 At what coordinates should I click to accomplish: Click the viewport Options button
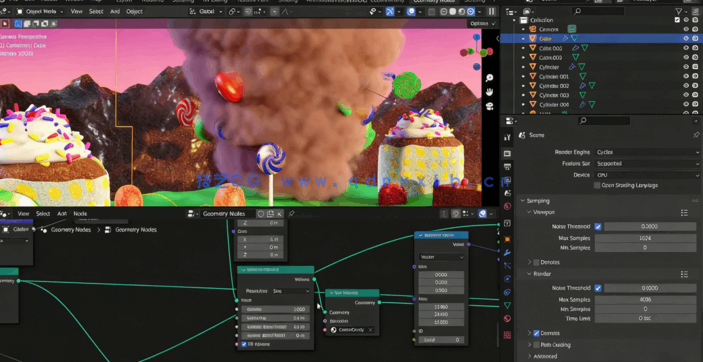pyautogui.click(x=482, y=23)
